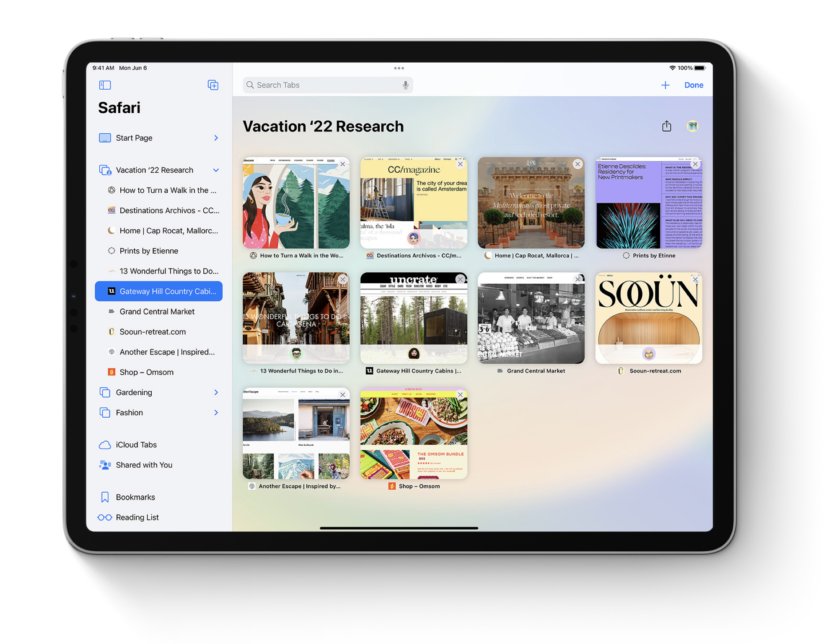Image resolution: width=834 pixels, height=644 pixels.
Task: Open the multitasking three-dots control
Action: tap(399, 68)
